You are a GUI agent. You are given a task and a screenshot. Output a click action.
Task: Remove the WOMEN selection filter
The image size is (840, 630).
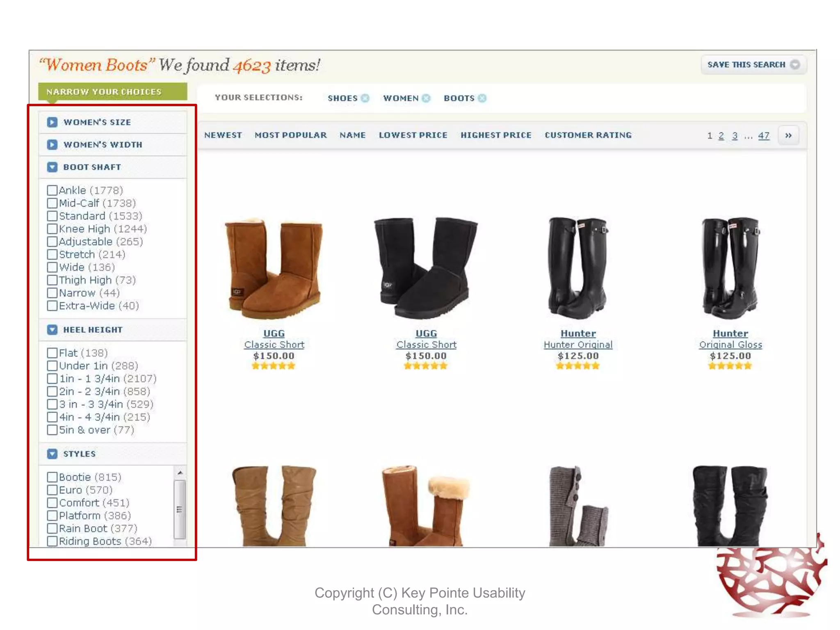pos(426,98)
